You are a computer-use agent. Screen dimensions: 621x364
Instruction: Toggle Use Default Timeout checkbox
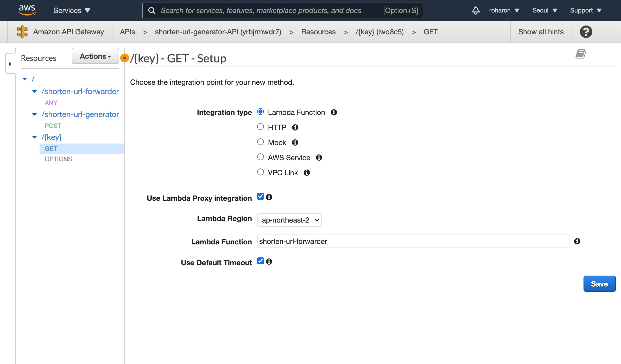tap(260, 261)
